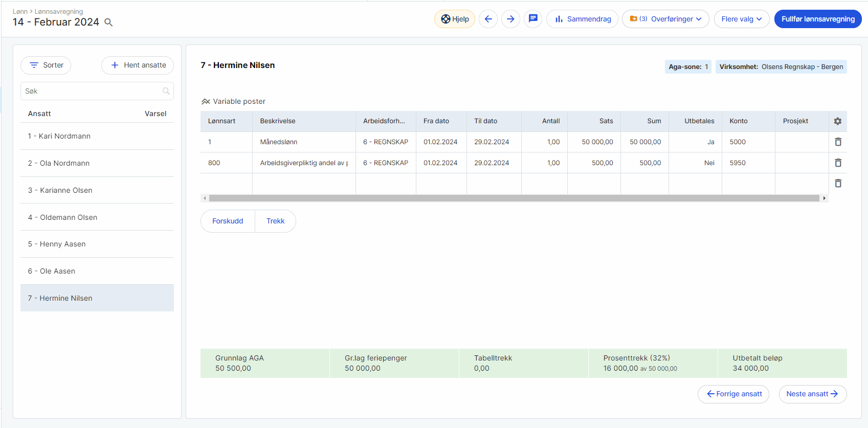The height and width of the screenshot is (428, 868).
Task: Click the Søk employee search field
Action: click(92, 91)
